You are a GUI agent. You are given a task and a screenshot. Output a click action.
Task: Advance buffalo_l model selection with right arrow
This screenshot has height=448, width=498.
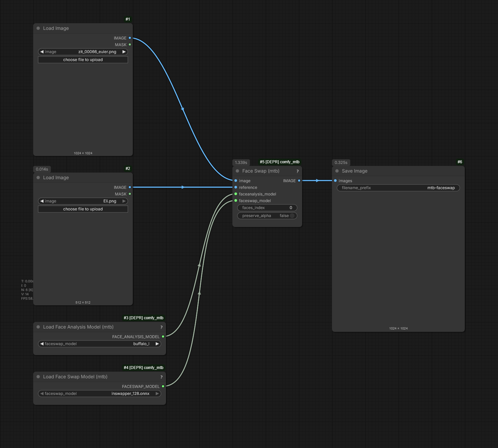(x=157, y=344)
